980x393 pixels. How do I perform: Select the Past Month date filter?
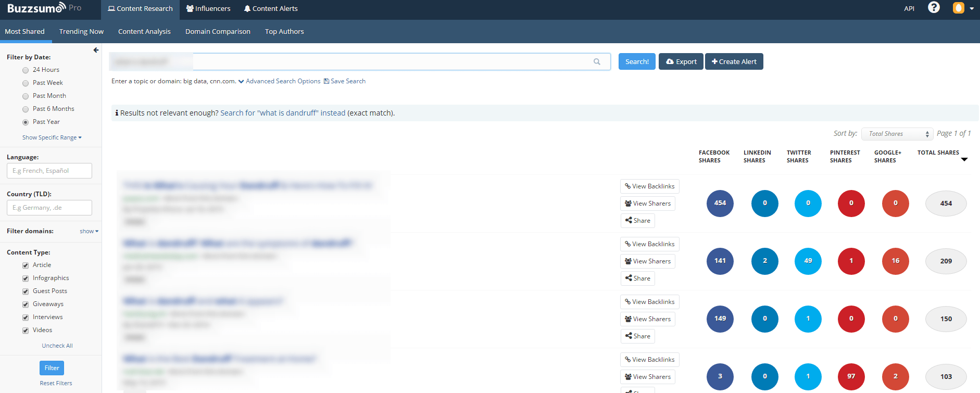tap(26, 96)
